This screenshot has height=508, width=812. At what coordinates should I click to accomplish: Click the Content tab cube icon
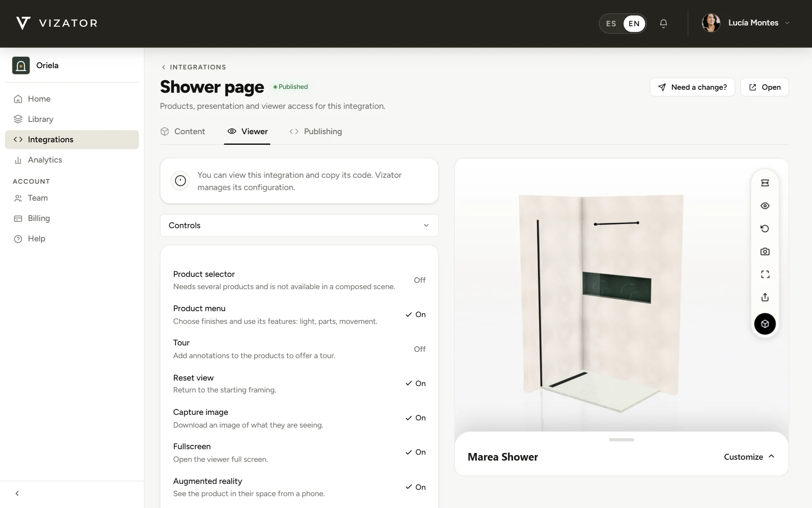point(165,132)
